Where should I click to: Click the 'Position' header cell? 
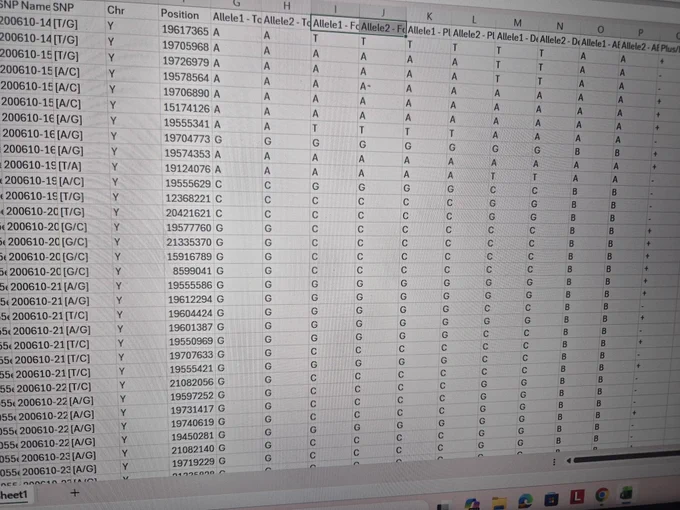click(185, 14)
